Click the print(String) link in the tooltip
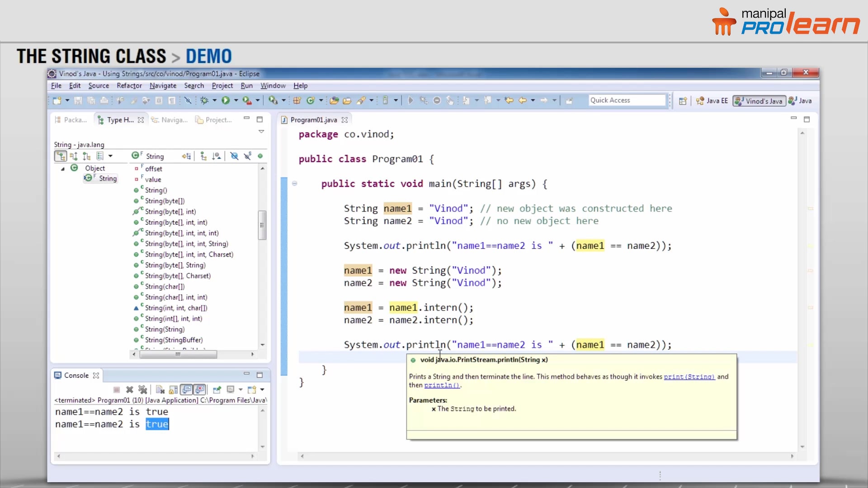Screen dimensions: 868x488 [689, 376]
